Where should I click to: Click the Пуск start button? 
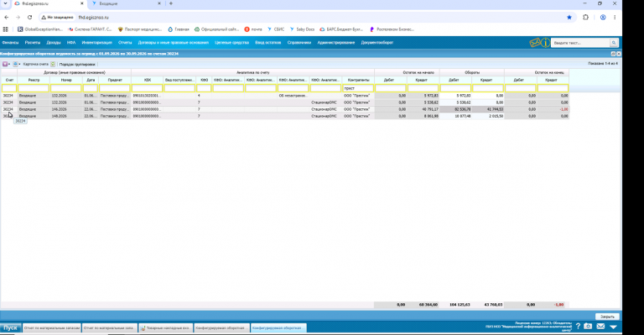[10, 327]
